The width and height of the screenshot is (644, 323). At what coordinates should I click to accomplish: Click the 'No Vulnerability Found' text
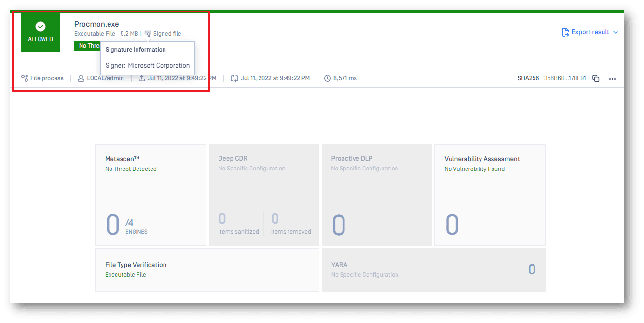[x=475, y=169]
